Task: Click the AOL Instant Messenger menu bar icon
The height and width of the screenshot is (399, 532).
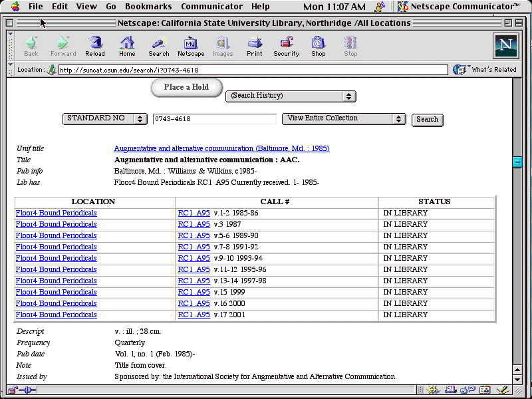Action: tap(380, 6)
